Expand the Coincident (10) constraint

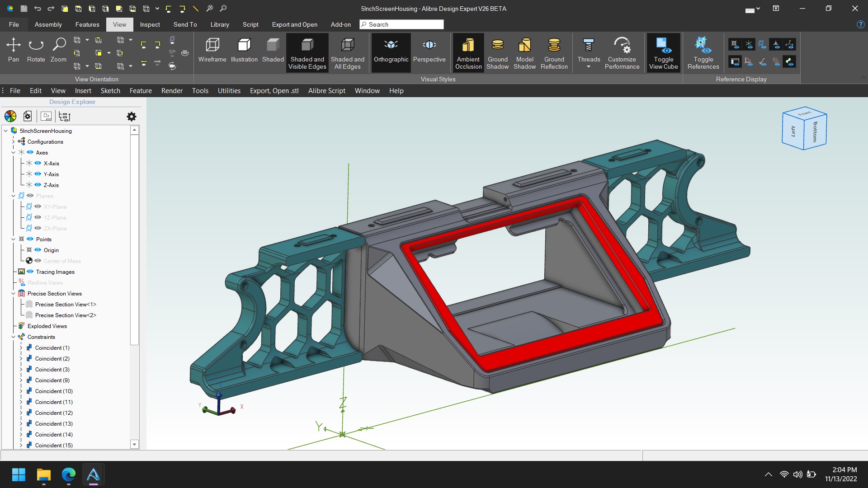point(21,391)
